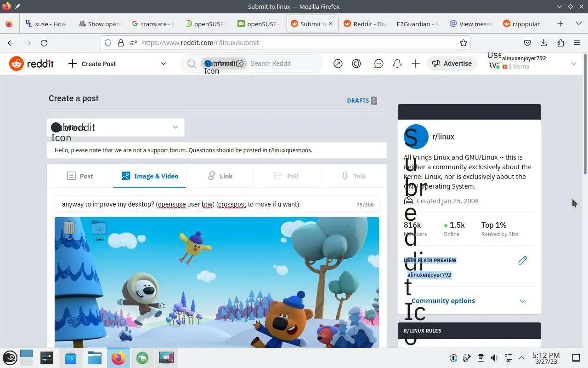588x368 pixels.
Task: Click the padlock site info icon
Action: (121, 43)
